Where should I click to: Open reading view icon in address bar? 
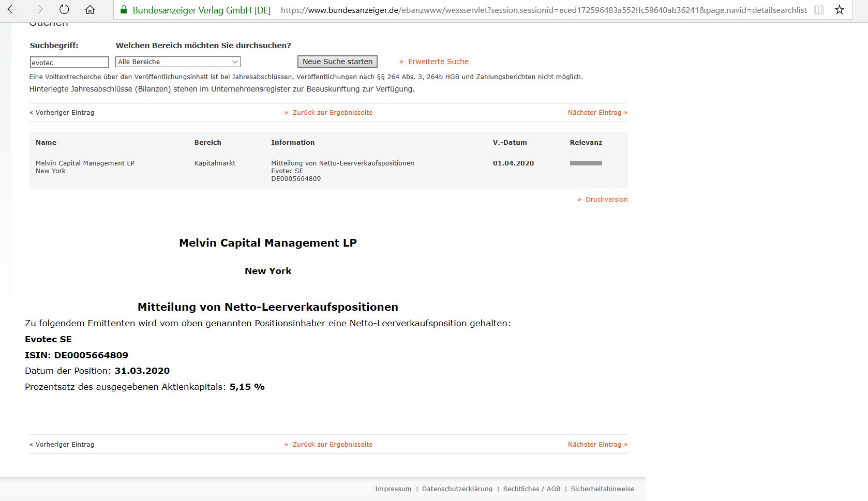pyautogui.click(x=818, y=10)
